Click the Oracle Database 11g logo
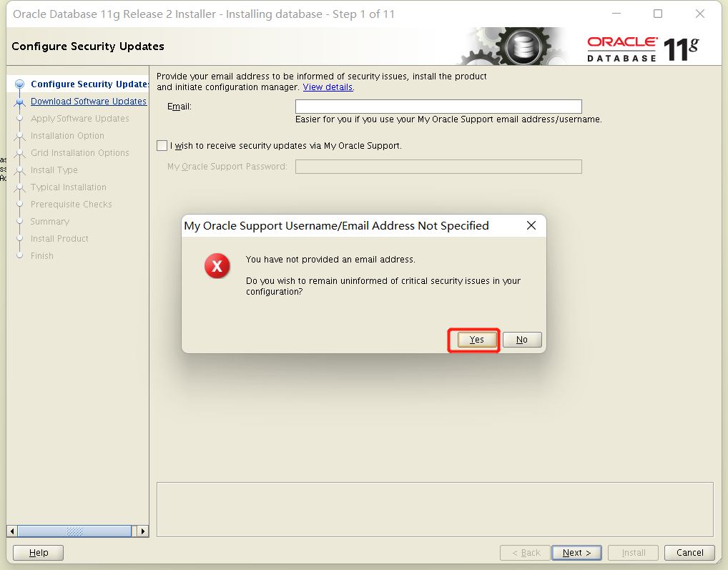Viewport: 728px width, 570px height. pyautogui.click(x=643, y=49)
